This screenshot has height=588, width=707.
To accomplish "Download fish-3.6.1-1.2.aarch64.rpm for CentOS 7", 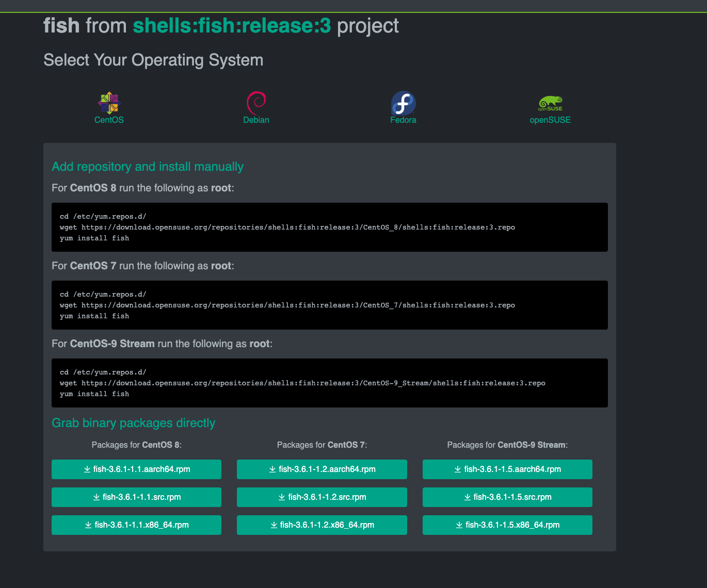I will (322, 469).
